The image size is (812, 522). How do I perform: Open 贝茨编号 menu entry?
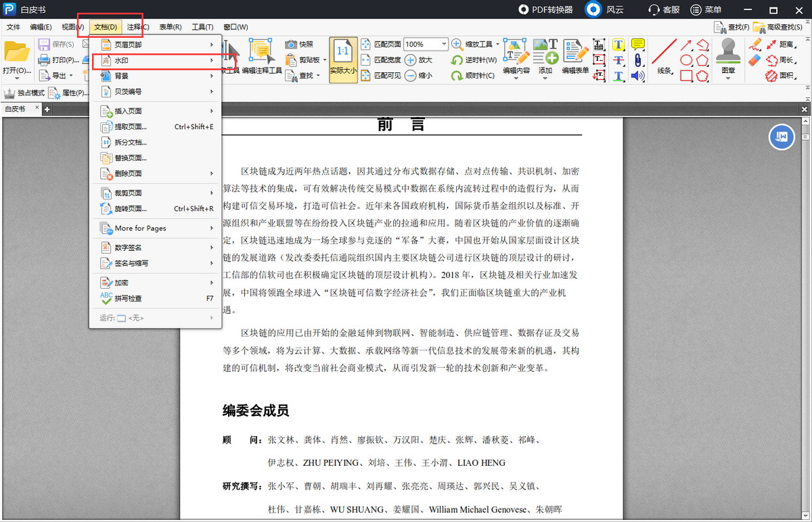[x=156, y=91]
